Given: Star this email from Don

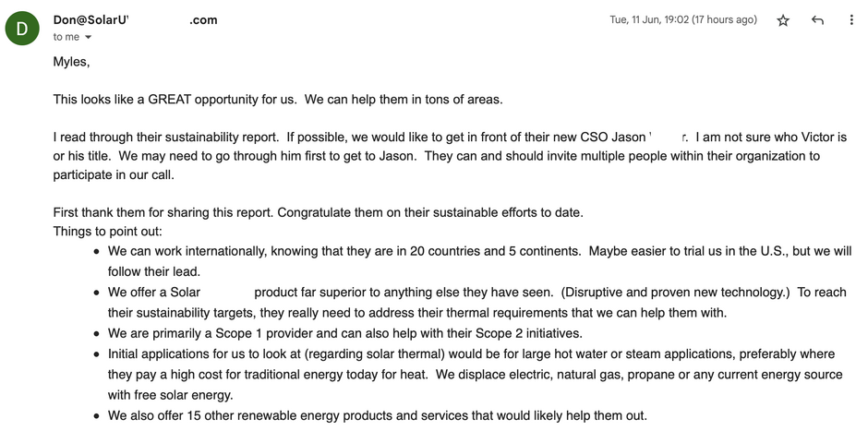Looking at the screenshot, I should (x=783, y=20).
